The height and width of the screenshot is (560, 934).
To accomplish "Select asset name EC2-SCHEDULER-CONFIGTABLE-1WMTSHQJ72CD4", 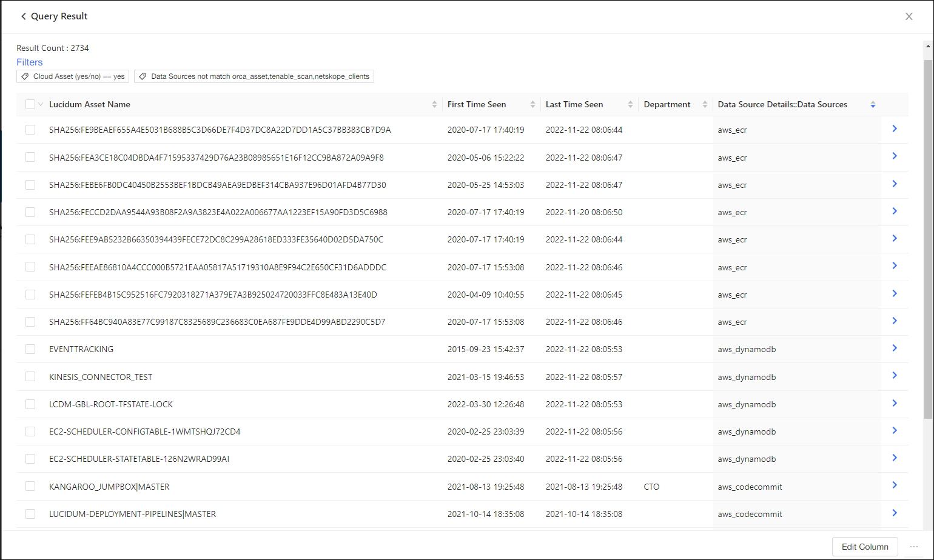I will [x=145, y=432].
